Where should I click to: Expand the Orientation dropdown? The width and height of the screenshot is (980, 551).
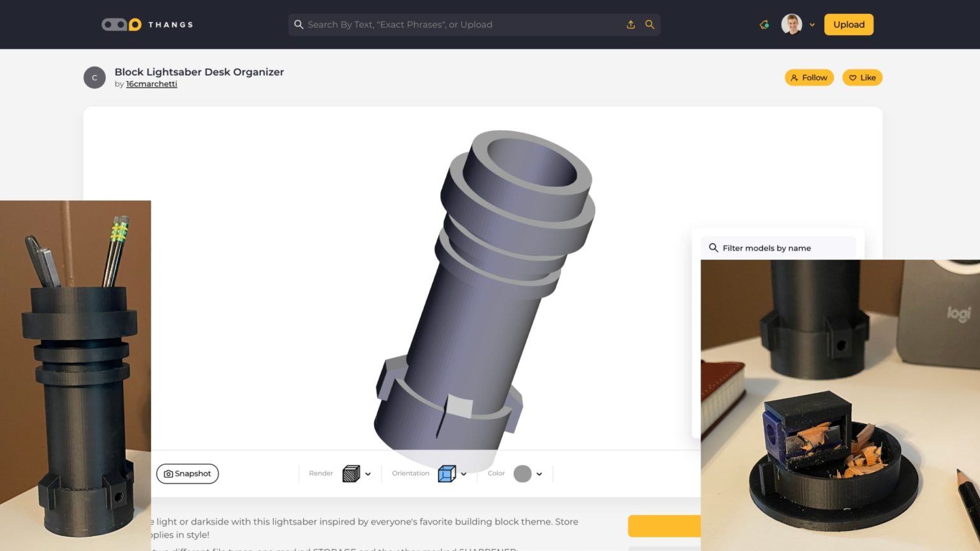tap(464, 474)
